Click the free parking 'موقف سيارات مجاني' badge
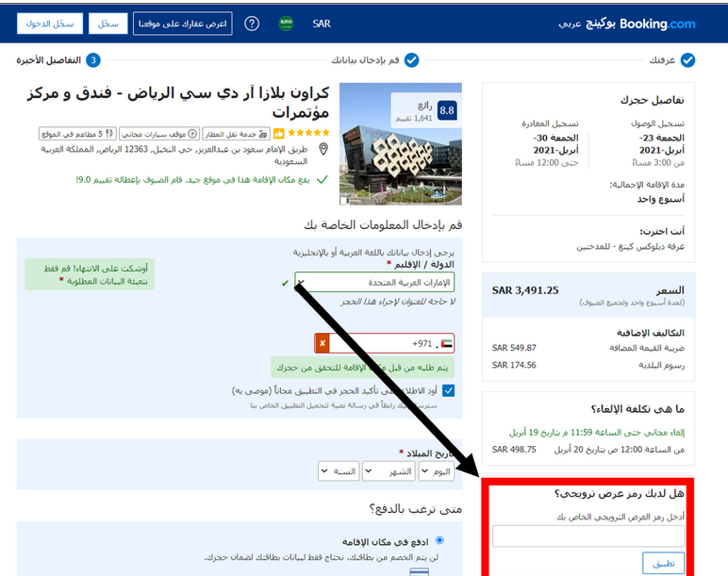Viewport: 728px width, 576px height. click(x=159, y=134)
